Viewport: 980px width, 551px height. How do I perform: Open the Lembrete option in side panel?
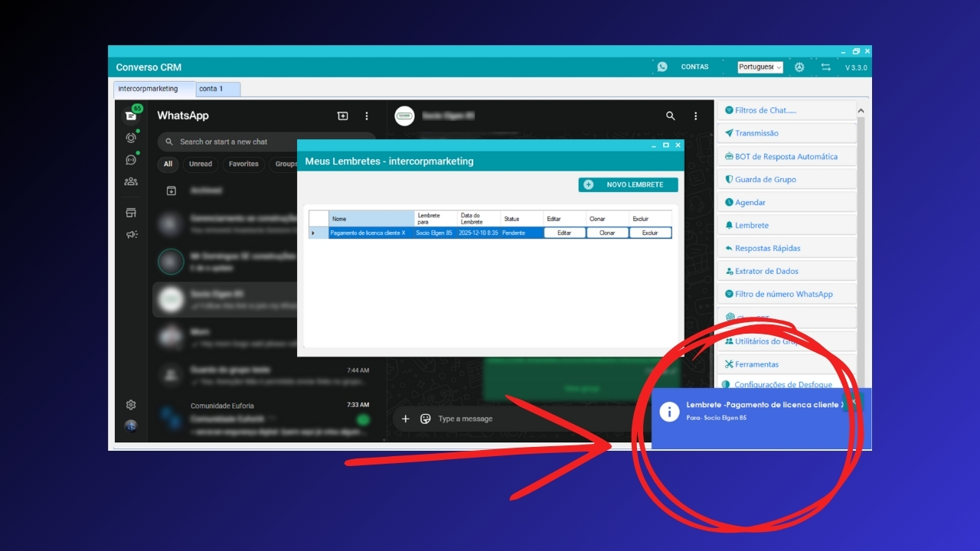(786, 225)
